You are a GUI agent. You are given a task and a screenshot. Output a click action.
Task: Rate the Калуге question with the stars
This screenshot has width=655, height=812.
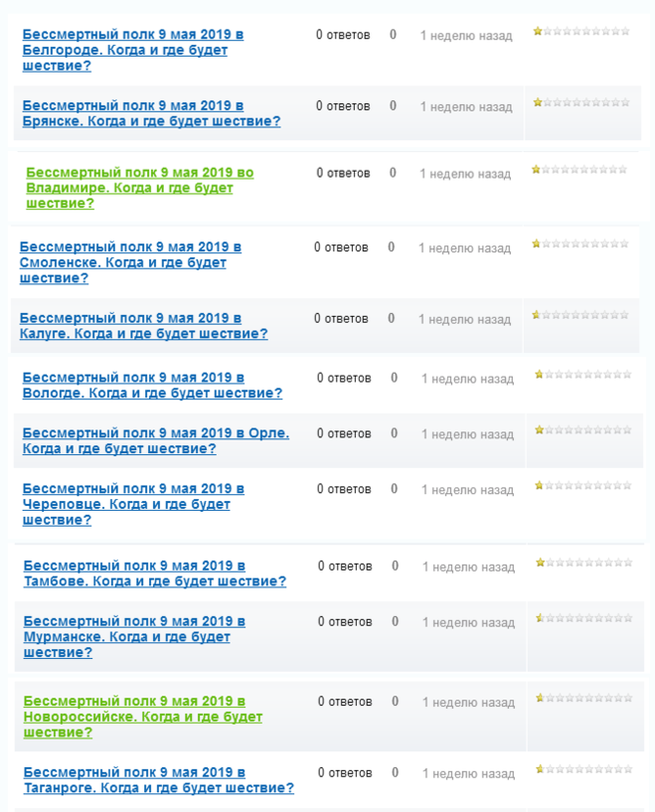point(579,315)
